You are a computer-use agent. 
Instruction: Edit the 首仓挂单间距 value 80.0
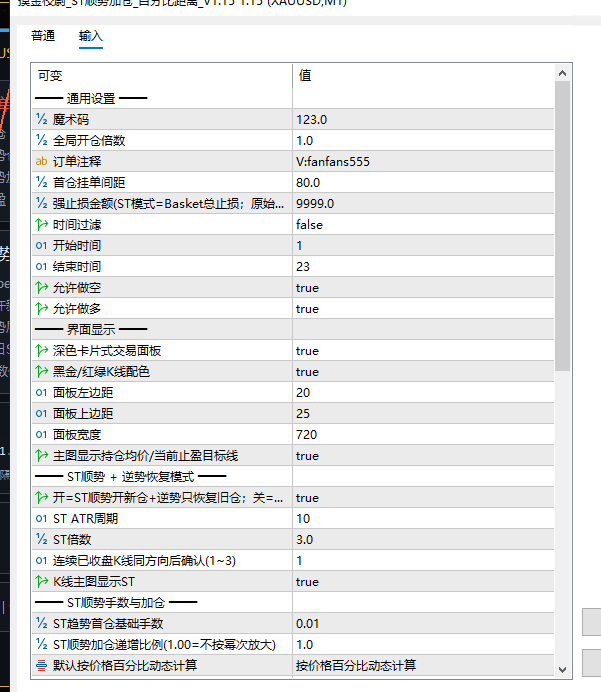[x=423, y=182]
